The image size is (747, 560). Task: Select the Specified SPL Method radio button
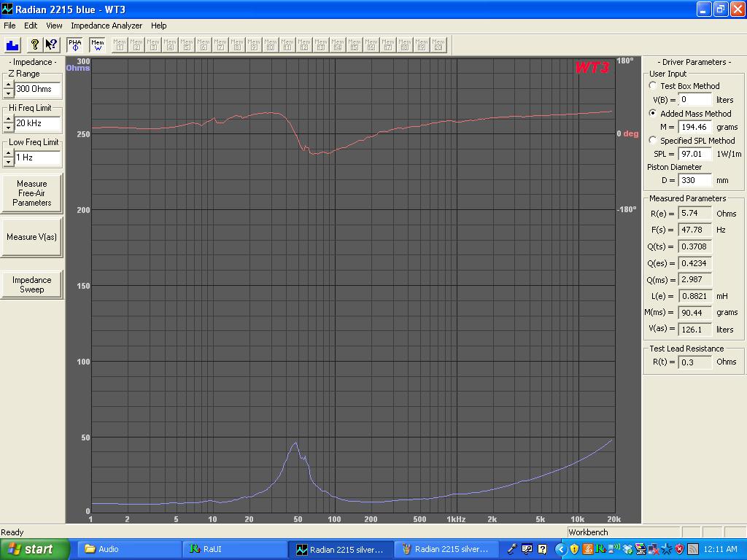click(x=653, y=141)
